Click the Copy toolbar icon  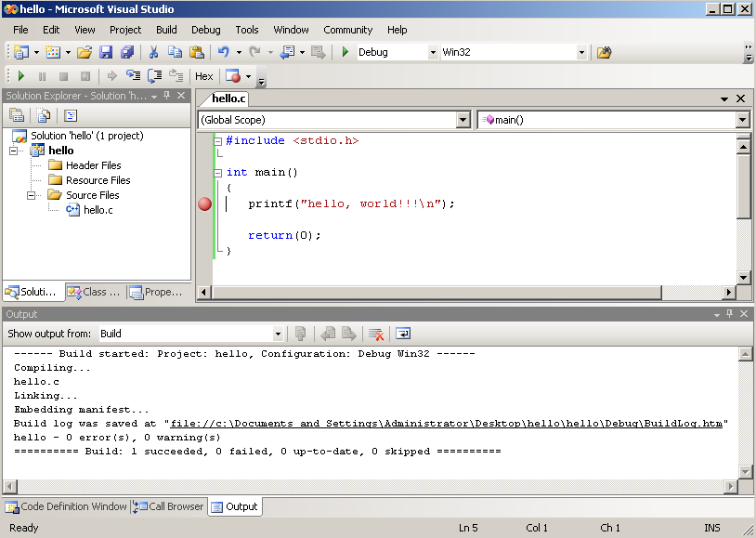coord(175,52)
